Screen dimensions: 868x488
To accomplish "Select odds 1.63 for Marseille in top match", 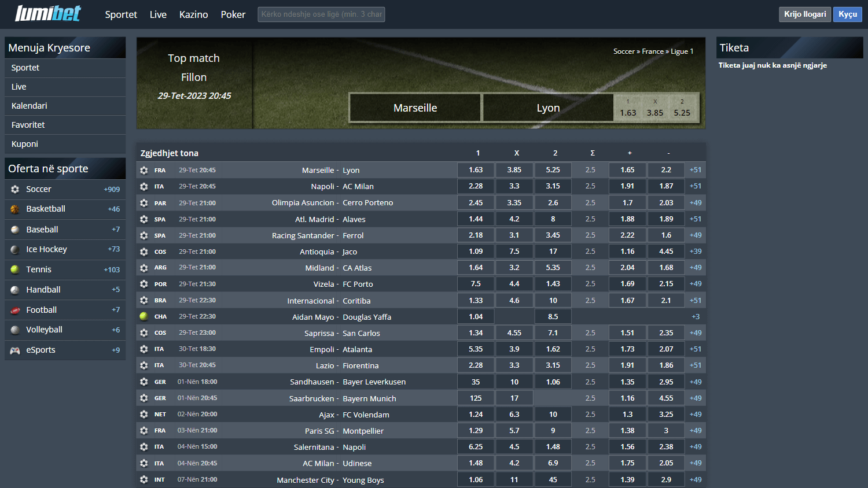I will click(628, 108).
